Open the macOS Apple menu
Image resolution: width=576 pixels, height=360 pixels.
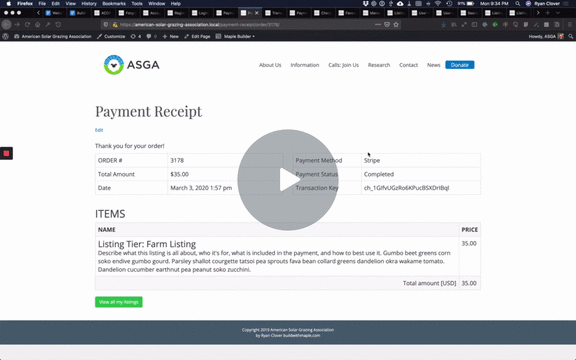tap(8, 4)
